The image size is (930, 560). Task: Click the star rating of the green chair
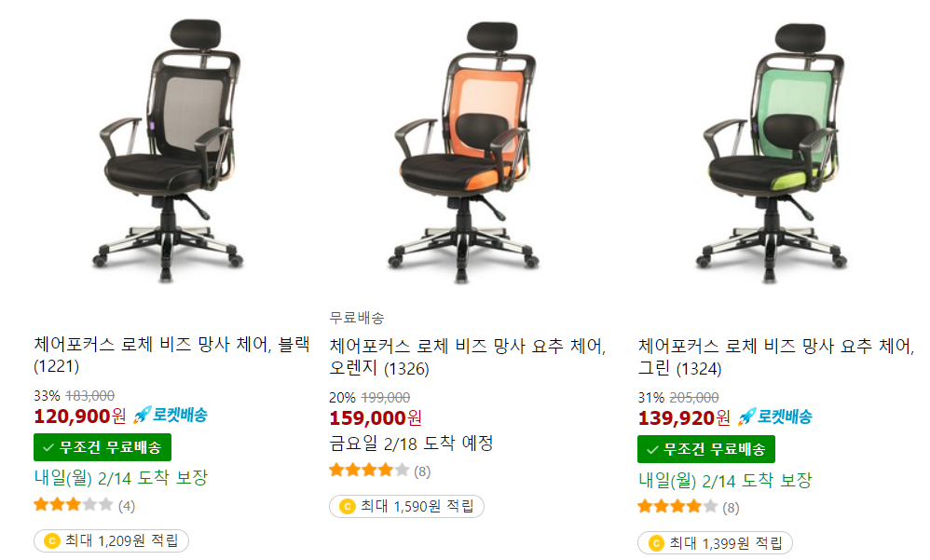(677, 507)
